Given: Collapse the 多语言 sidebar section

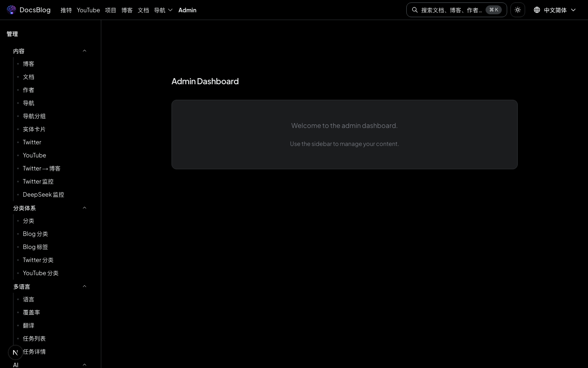Looking at the screenshot, I should click(x=85, y=287).
